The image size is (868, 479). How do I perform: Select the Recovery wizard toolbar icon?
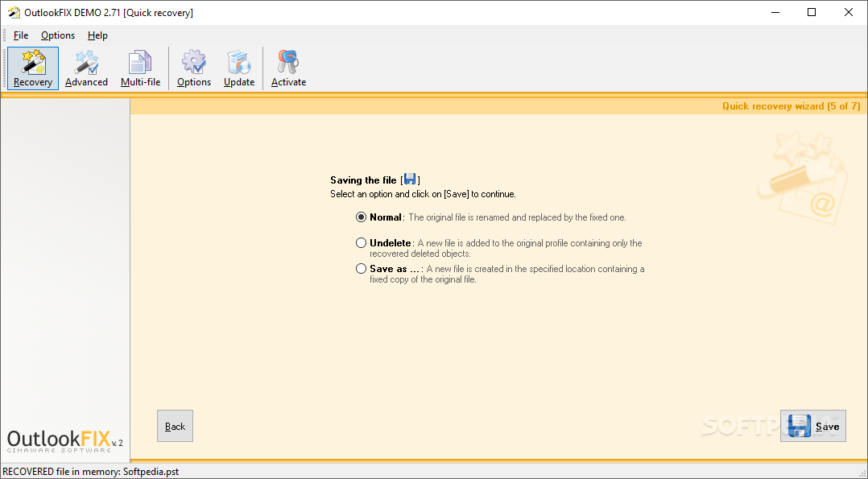33,68
